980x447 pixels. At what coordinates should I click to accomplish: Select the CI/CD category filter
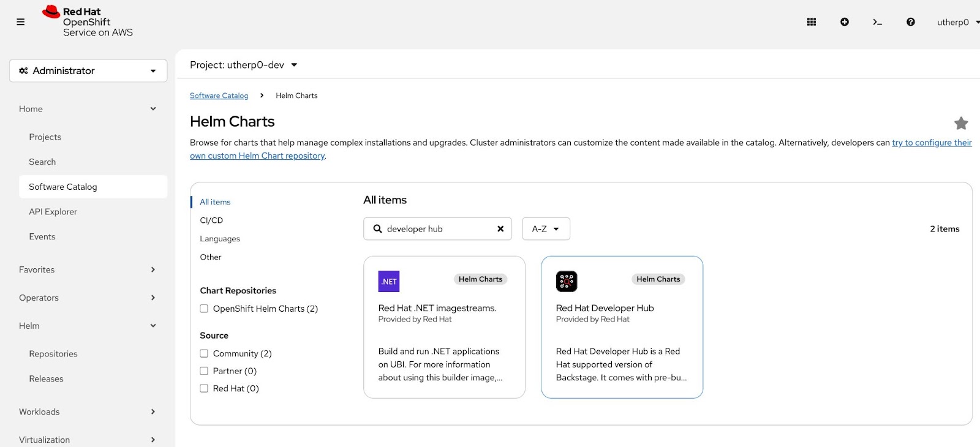[x=211, y=220]
